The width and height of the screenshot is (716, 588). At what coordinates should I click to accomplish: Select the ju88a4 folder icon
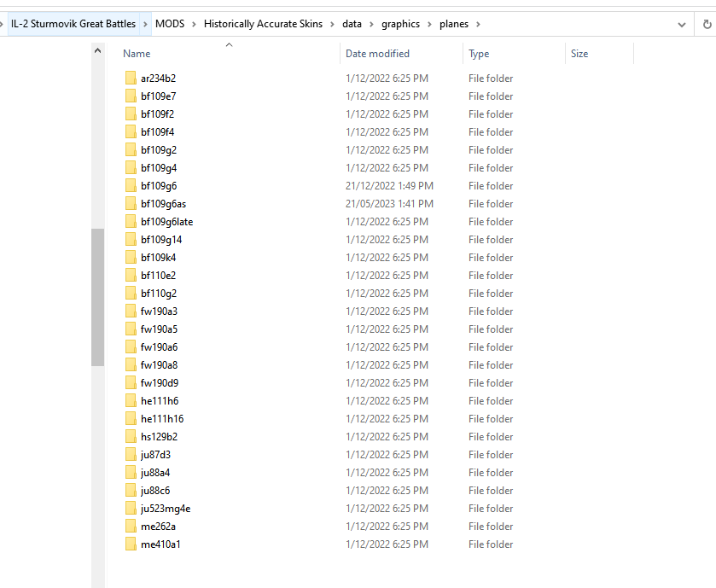131,473
